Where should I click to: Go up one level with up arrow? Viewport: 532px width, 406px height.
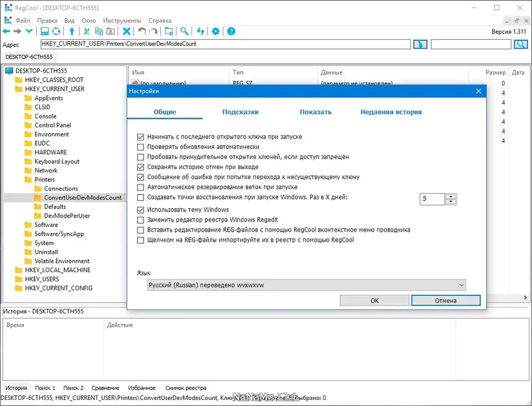72,31
